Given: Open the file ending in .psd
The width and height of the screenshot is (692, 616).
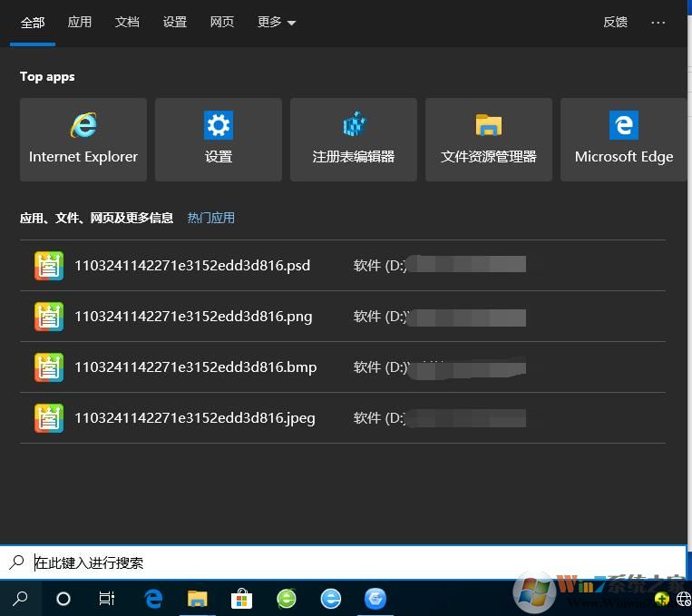Looking at the screenshot, I should [192, 266].
